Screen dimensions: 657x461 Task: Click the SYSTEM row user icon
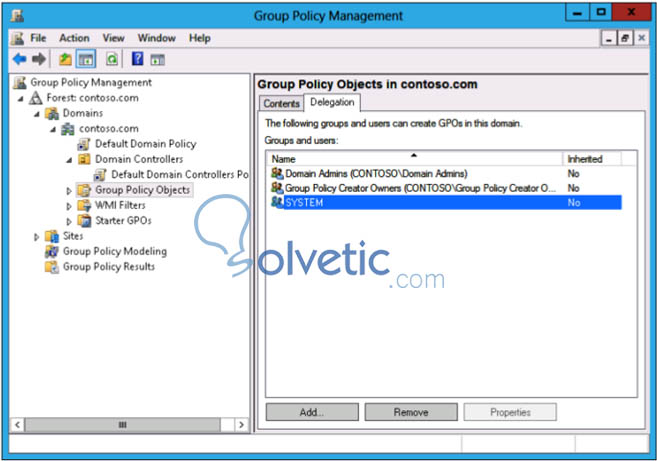click(277, 202)
